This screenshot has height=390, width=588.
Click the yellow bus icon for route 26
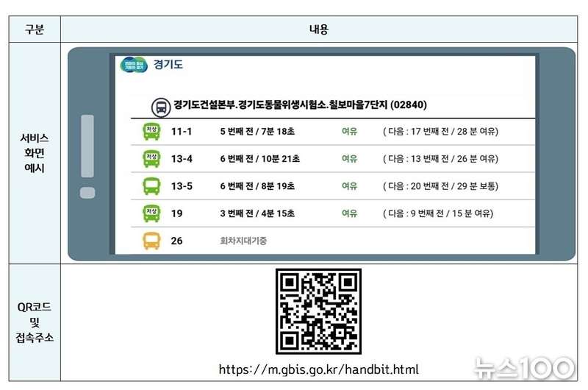[151, 241]
